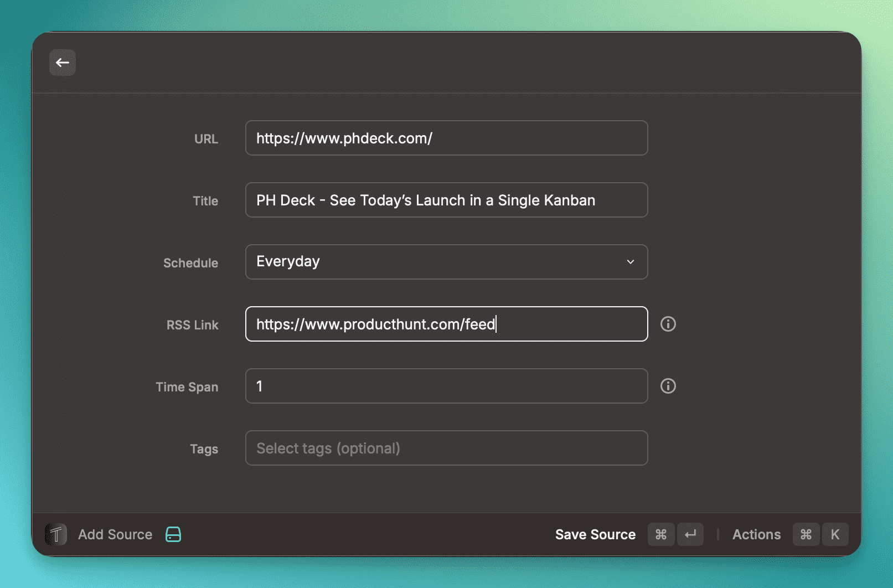This screenshot has height=588, width=893.
Task: Select the Time Span input field
Action: click(446, 386)
